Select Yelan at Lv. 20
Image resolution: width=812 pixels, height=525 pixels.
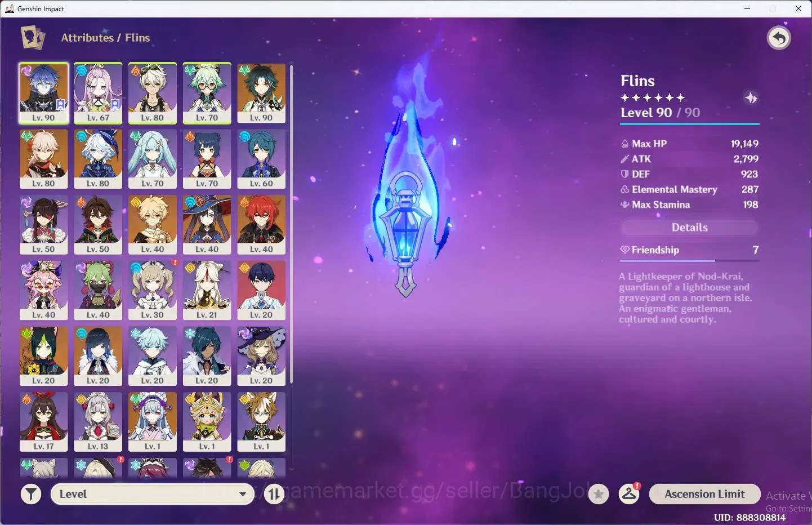[x=98, y=357]
